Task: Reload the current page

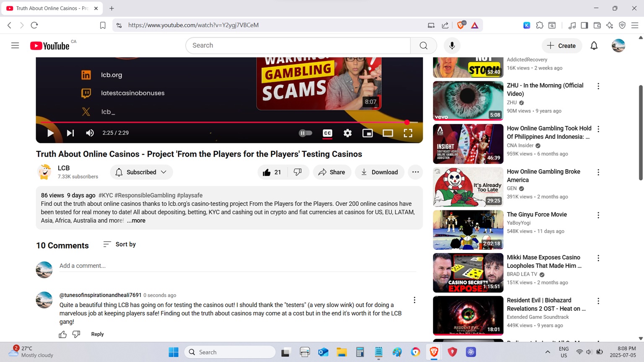Action: point(34,25)
